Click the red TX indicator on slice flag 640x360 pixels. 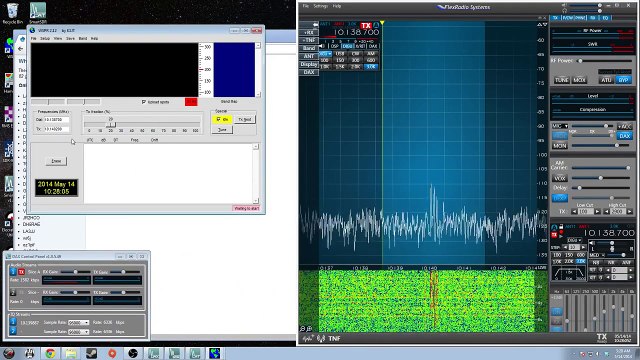pyautogui.click(x=366, y=26)
